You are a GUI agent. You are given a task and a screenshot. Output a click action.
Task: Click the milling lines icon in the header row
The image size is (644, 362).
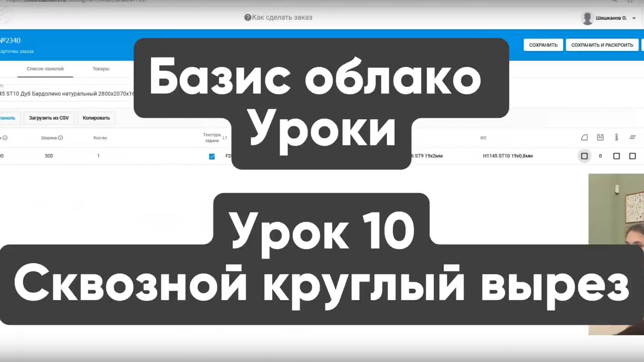(x=633, y=137)
